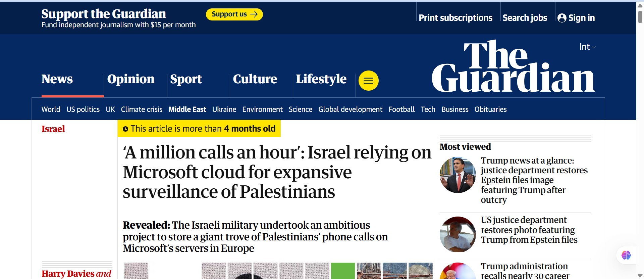Click the brain extension icon at right edge
Screen dimensions: 644x279
pos(626,255)
